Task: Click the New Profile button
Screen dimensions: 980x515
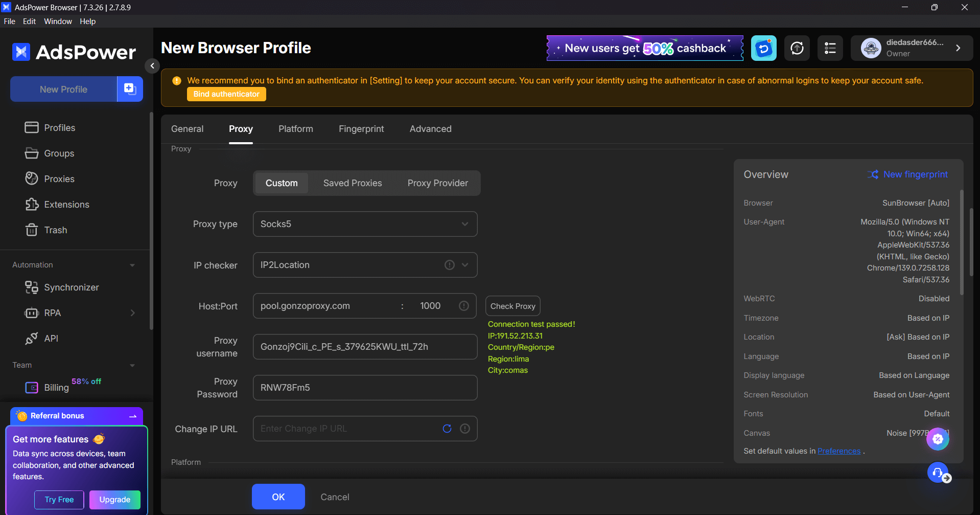Action: point(64,89)
